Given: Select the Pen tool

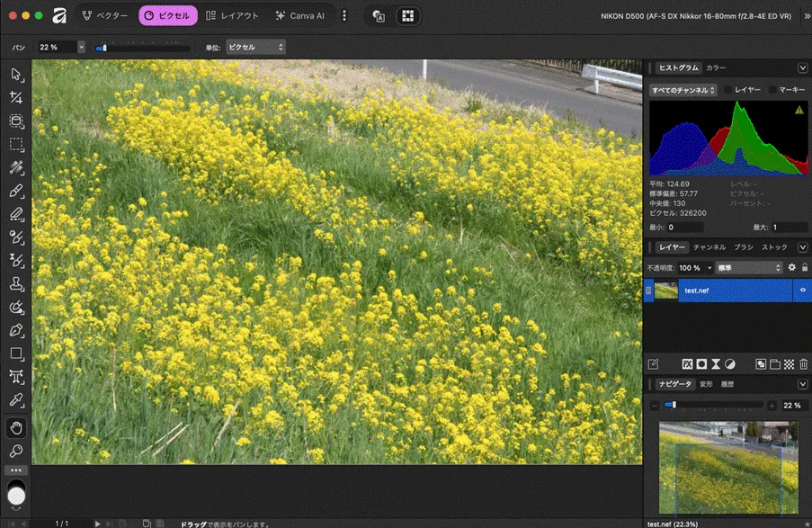Looking at the screenshot, I should (x=16, y=331).
